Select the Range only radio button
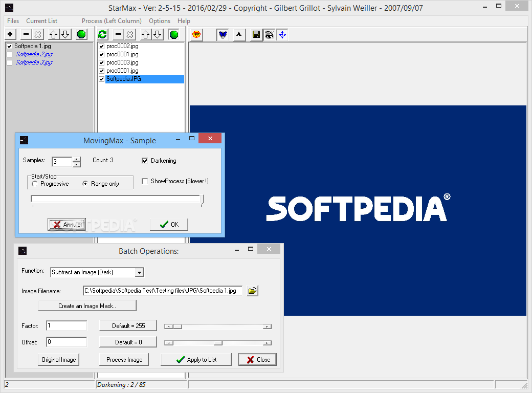 [x=85, y=184]
